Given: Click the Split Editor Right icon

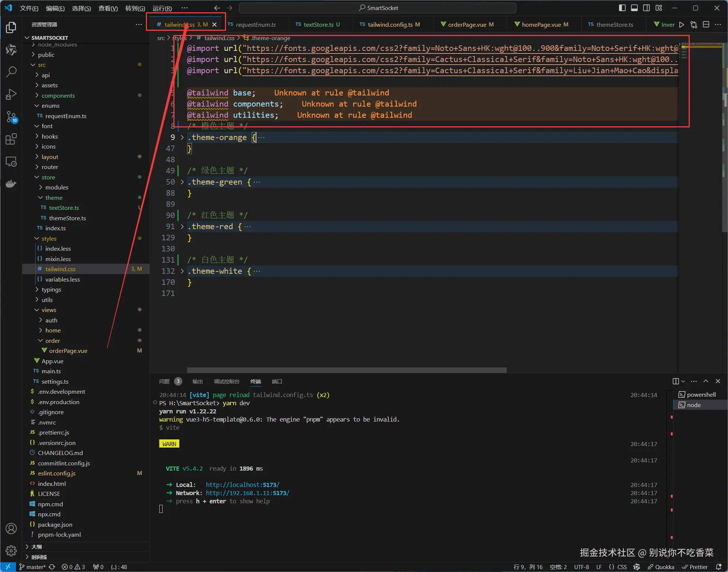Looking at the screenshot, I should pyautogui.click(x=706, y=25).
